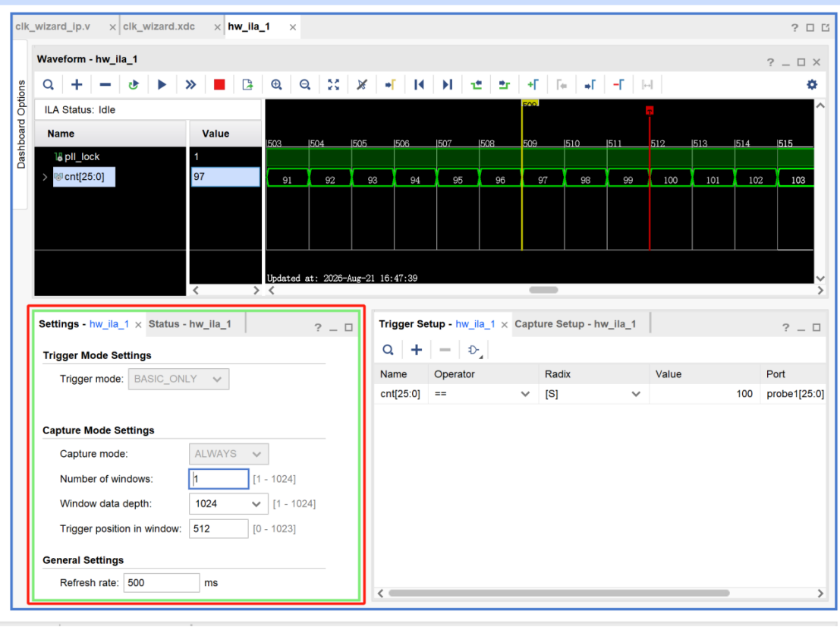
Task: Expand the cnt[25:0] bus signal
Action: point(45,177)
